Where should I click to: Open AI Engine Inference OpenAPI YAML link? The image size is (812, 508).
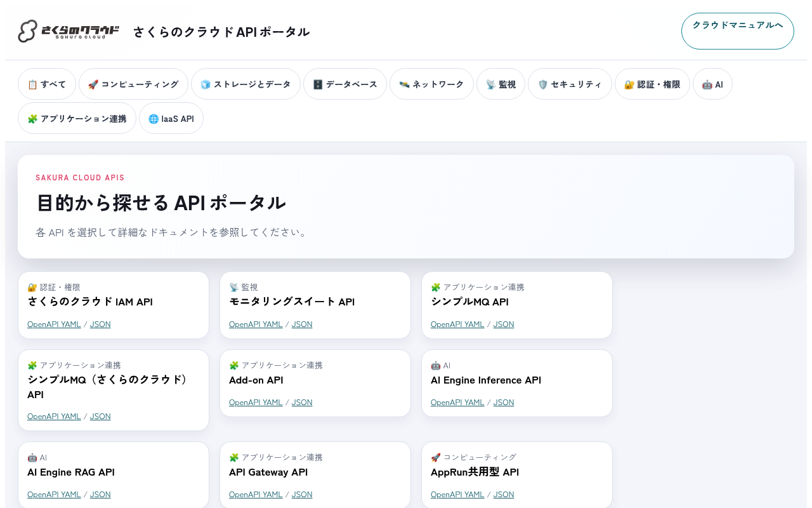457,402
